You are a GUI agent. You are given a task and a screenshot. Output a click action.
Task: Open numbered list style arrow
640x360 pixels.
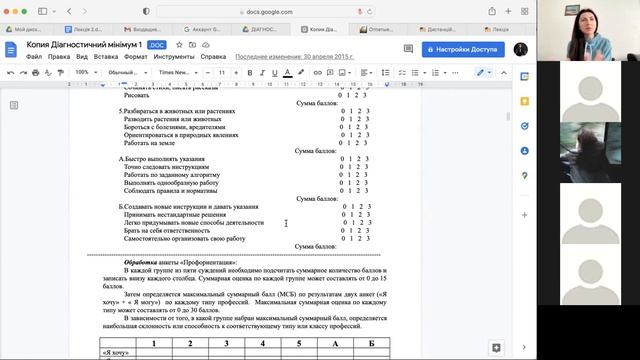coord(445,73)
